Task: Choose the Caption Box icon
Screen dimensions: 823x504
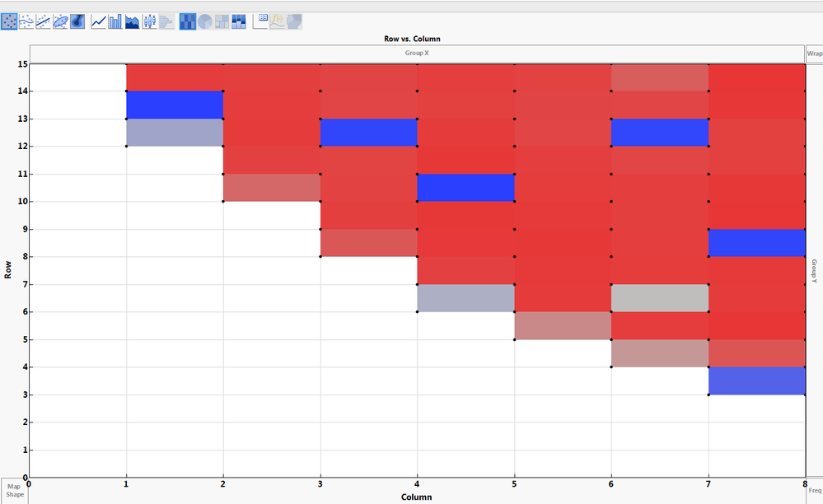Action: [260, 21]
